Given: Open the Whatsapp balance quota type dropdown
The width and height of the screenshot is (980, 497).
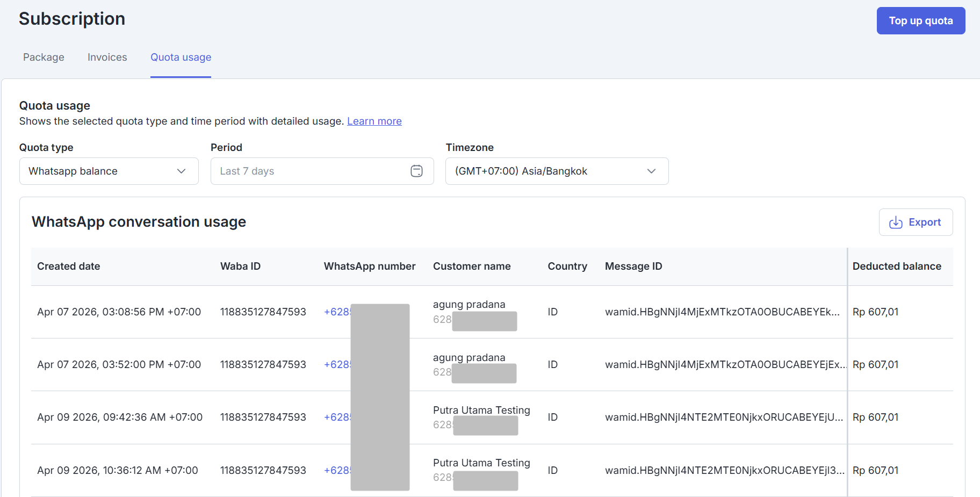Looking at the screenshot, I should pos(109,171).
